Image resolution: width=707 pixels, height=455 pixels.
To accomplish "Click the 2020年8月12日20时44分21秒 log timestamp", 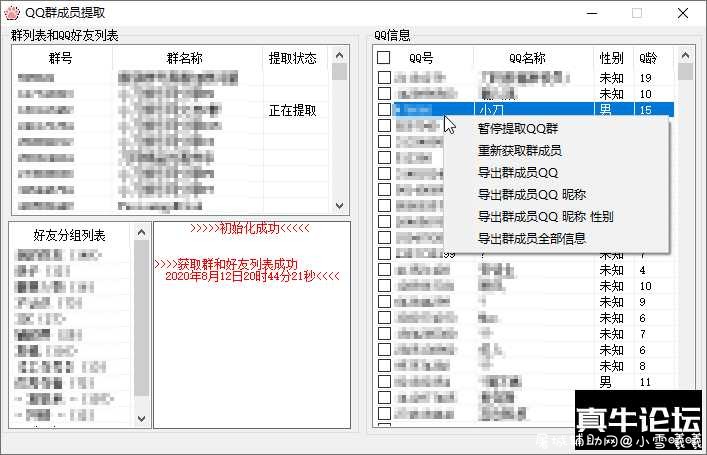I will coord(240,276).
